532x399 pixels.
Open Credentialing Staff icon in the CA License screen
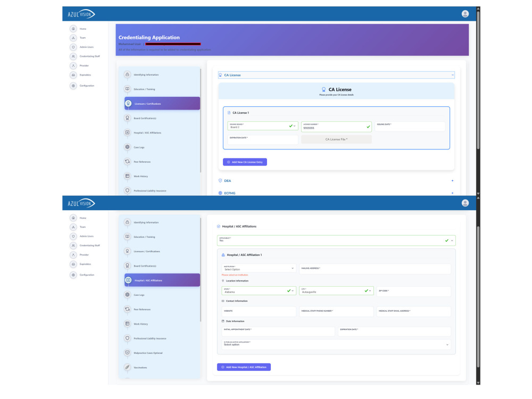(x=73, y=56)
